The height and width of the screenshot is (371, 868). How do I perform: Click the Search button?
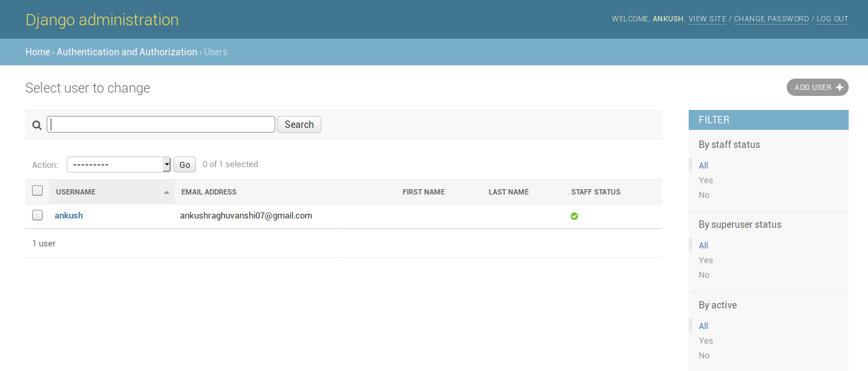coord(299,125)
